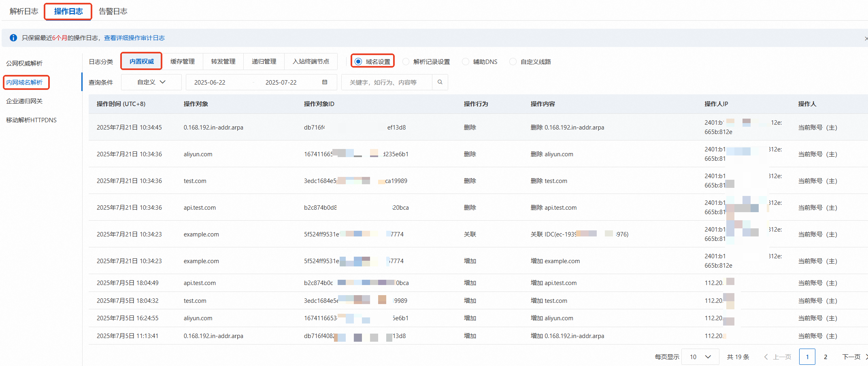Select the 转发管理 log category
Image resolution: width=868 pixels, height=366 pixels.
pos(223,62)
